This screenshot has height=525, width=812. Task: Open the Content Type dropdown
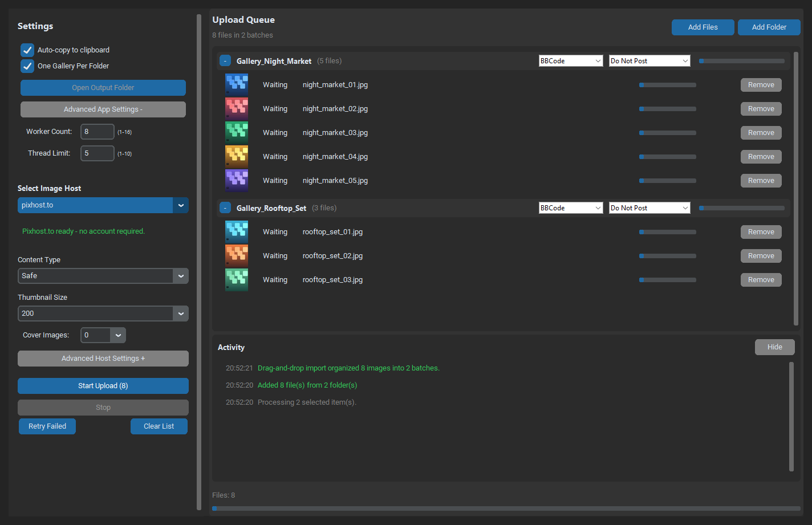[103, 276]
